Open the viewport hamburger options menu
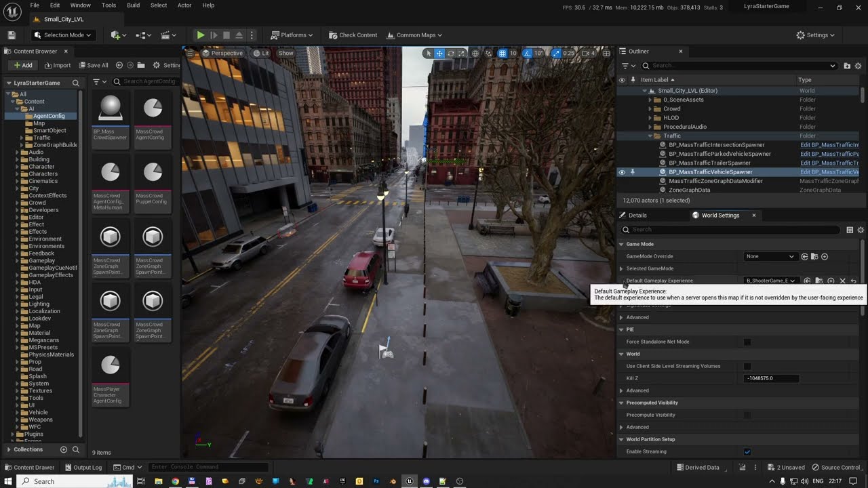Image resolution: width=868 pixels, height=488 pixels. click(189, 53)
